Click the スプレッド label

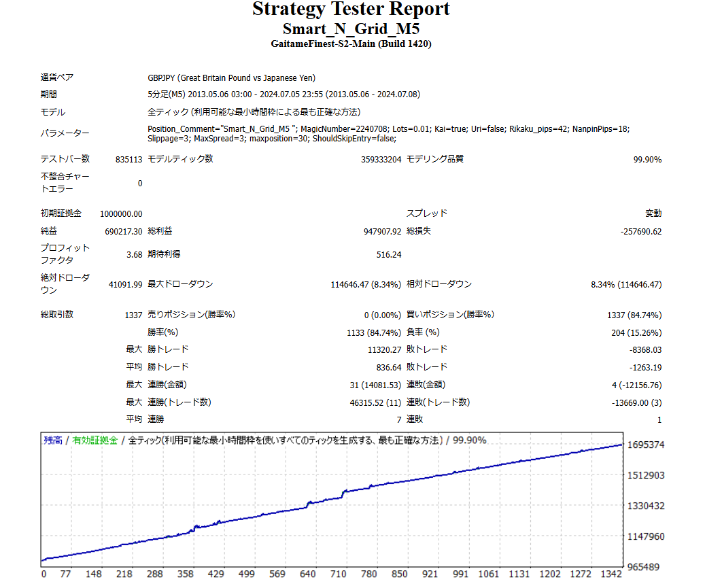point(427,213)
